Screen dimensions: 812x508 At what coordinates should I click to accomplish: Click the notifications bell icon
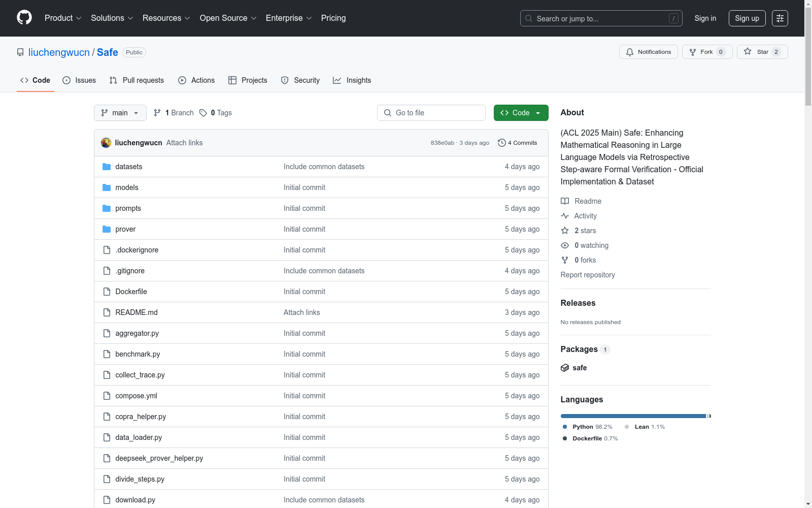[630, 52]
